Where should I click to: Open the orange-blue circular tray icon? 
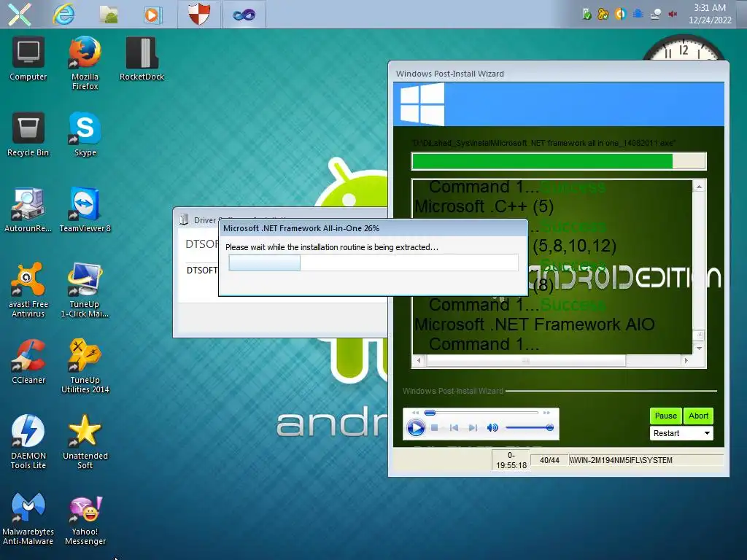pyautogui.click(x=621, y=14)
